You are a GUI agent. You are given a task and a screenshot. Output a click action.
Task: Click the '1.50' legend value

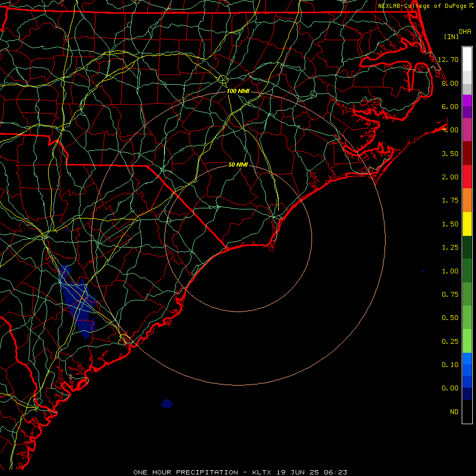(x=450, y=224)
